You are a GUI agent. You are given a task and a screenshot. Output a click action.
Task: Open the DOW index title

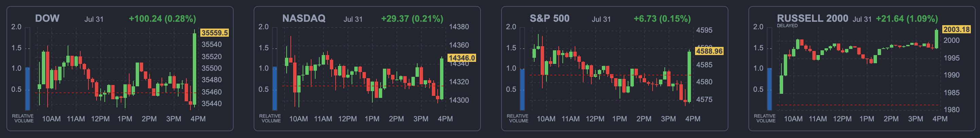(47, 18)
